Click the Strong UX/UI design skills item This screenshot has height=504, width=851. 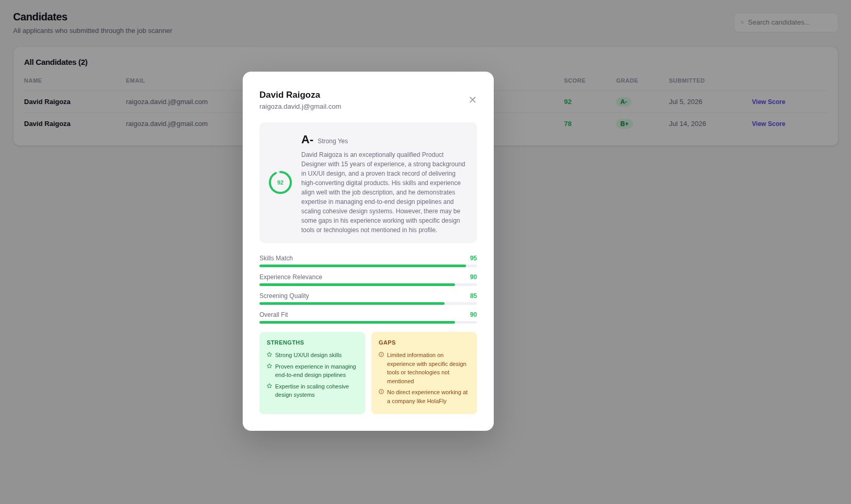pyautogui.click(x=308, y=355)
